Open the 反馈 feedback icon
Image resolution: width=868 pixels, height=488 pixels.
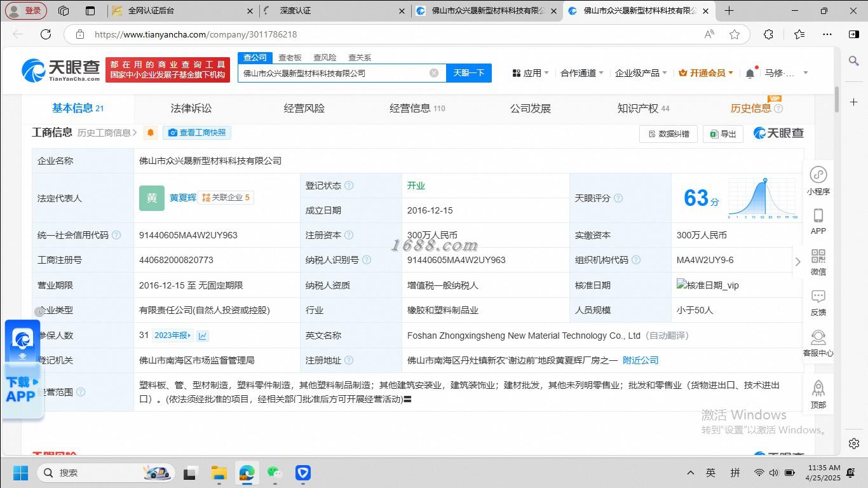pyautogui.click(x=818, y=302)
